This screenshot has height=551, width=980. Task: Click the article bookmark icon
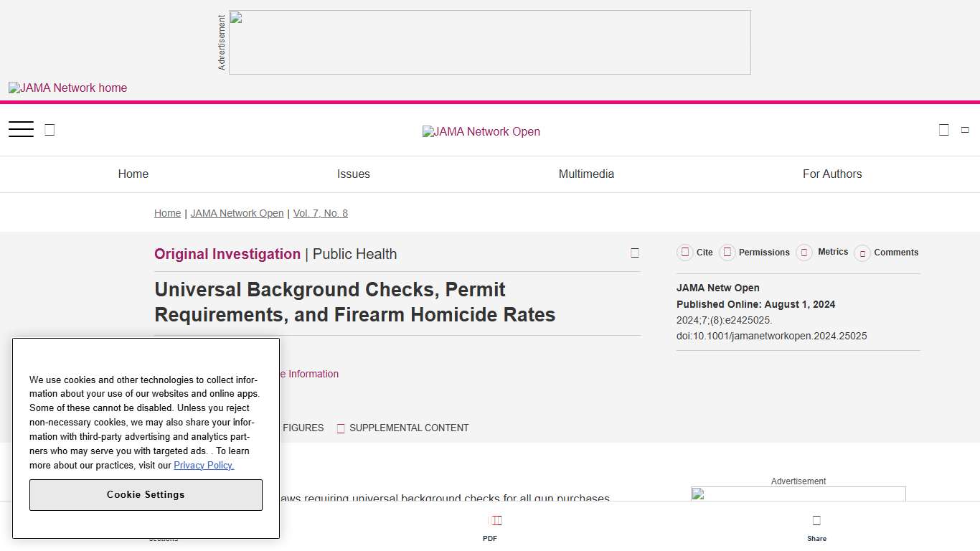coord(634,253)
